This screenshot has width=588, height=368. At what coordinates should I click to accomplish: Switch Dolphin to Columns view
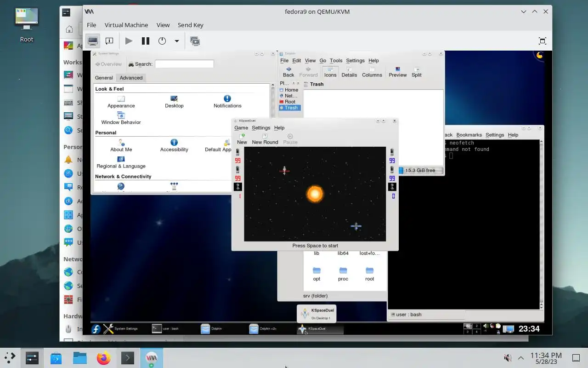click(372, 72)
